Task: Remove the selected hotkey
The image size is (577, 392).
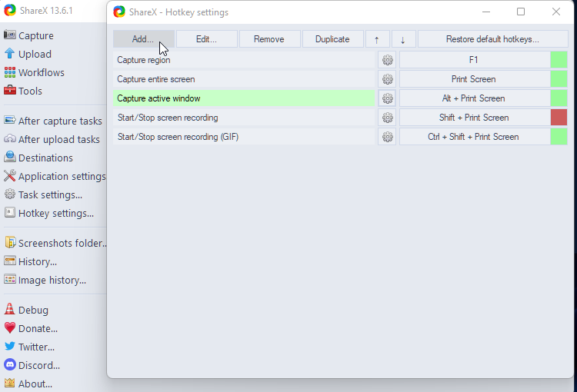Action: [x=269, y=39]
